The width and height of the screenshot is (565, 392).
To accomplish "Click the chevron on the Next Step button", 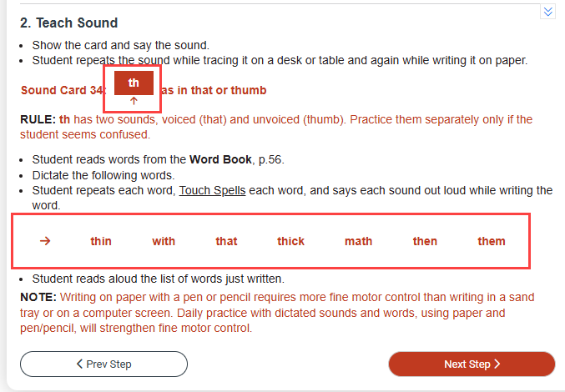I will pyautogui.click(x=497, y=364).
